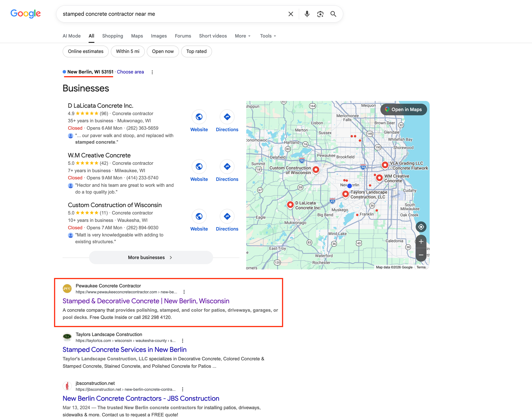This screenshot has width=532, height=419.
Task: Select the D LaLicata Concrete map pin
Action: pyautogui.click(x=290, y=205)
